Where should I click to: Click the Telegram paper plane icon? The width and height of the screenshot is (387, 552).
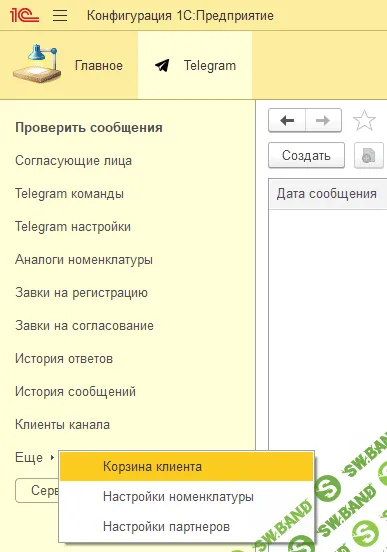click(x=162, y=65)
